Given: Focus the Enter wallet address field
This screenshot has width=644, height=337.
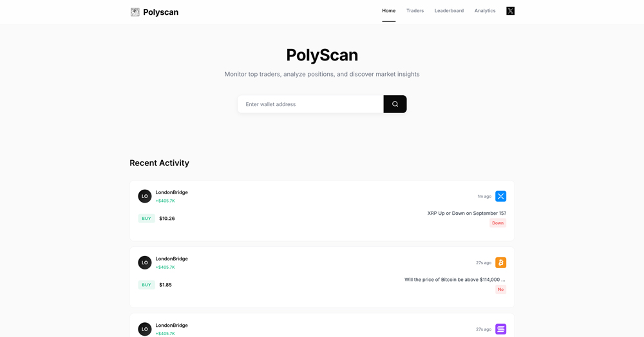Looking at the screenshot, I should coord(310,104).
